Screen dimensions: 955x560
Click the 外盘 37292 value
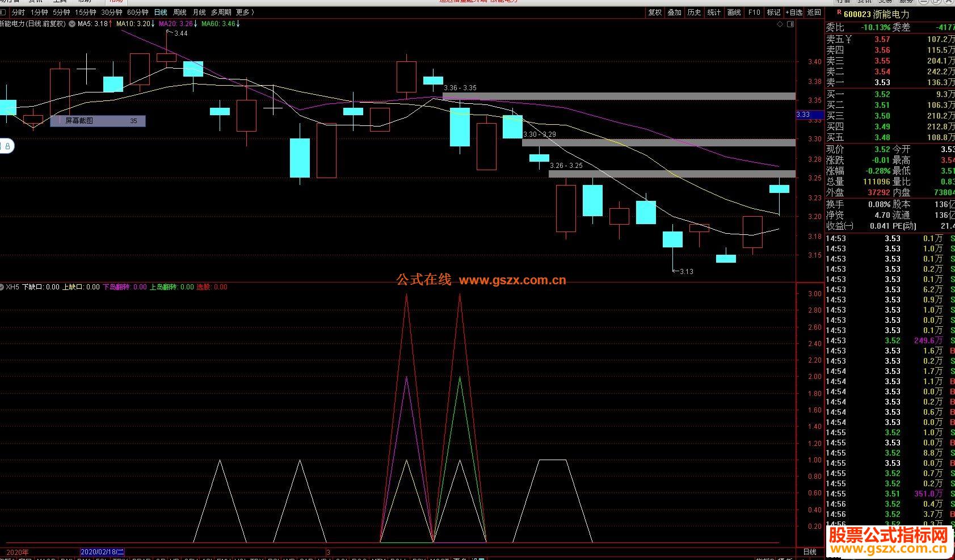click(x=878, y=192)
